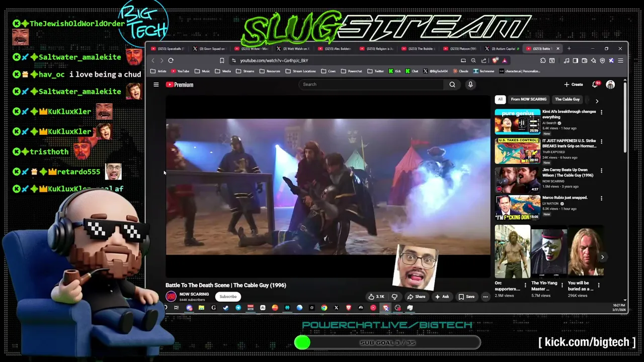The width and height of the screenshot is (644, 362).
Task: Open options menu for Jim Carrey Beats Up Owen Wilson
Action: click(x=601, y=170)
